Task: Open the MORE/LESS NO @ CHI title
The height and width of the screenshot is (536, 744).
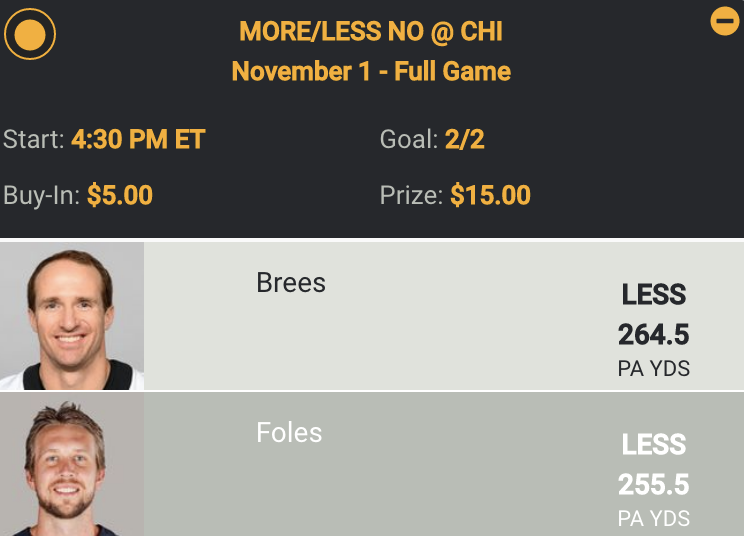Action: click(371, 33)
